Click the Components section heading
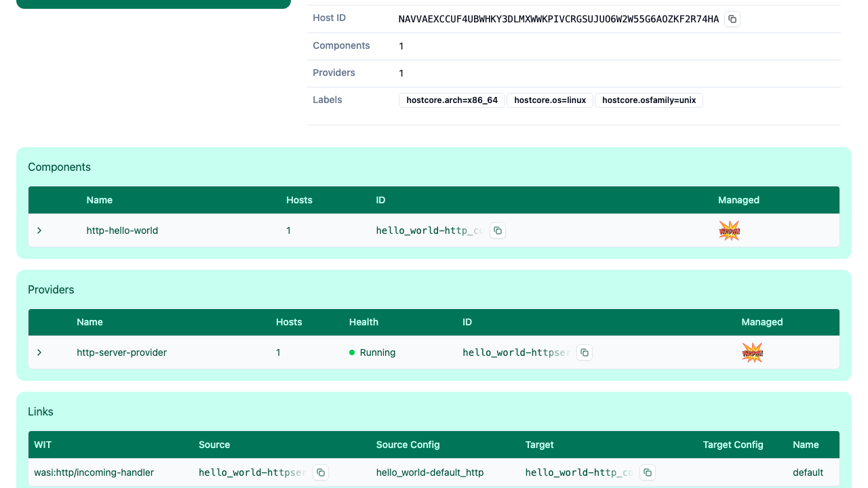 [x=59, y=167]
